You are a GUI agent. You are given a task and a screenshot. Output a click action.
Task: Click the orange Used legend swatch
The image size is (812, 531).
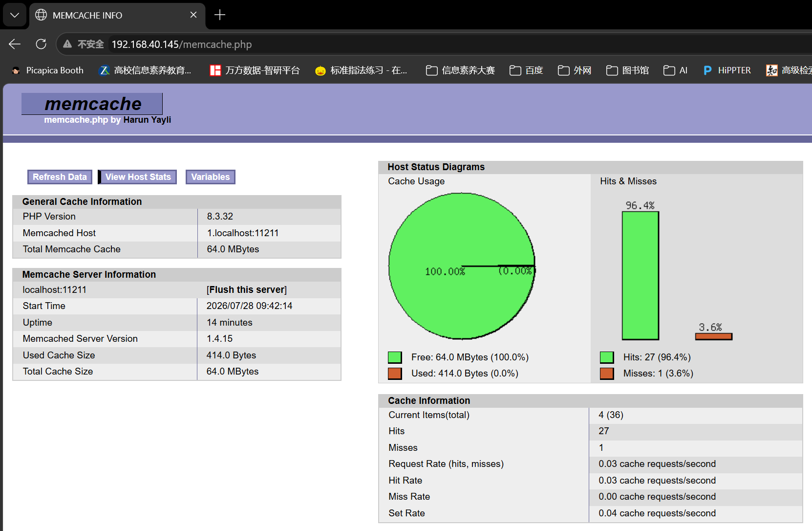tap(395, 374)
